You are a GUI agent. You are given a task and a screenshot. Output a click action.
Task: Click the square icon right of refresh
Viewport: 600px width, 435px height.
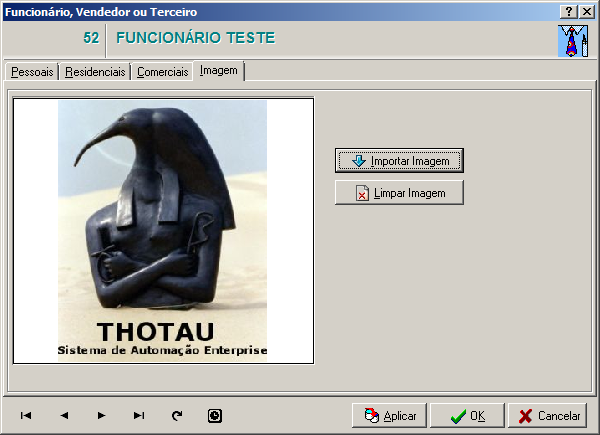click(x=214, y=415)
